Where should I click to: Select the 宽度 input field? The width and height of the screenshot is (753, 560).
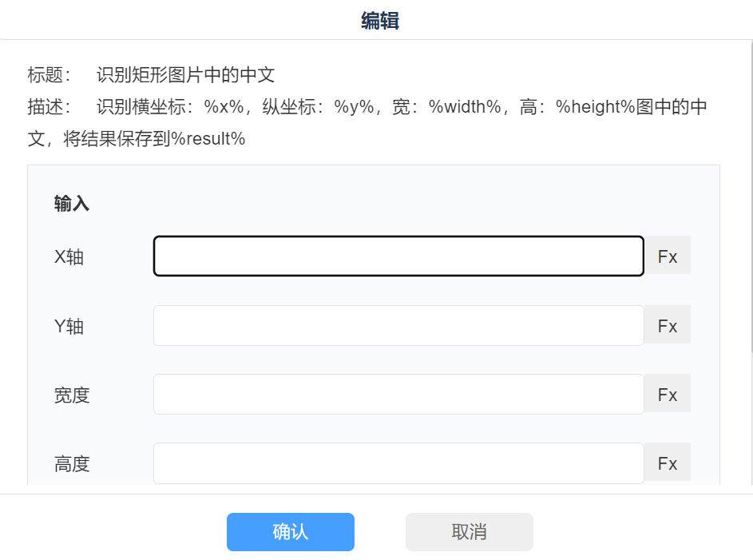click(x=398, y=395)
